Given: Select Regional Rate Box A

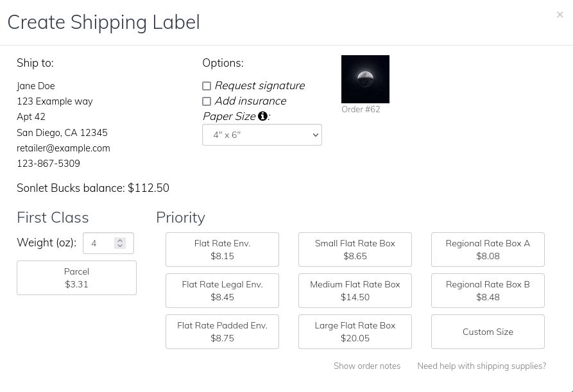Looking at the screenshot, I should 488,250.
